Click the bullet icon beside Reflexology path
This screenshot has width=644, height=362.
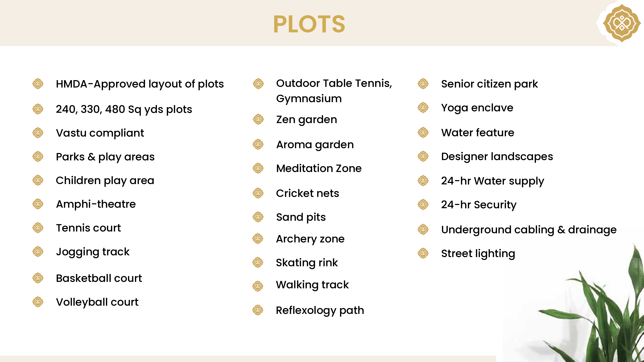(258, 310)
